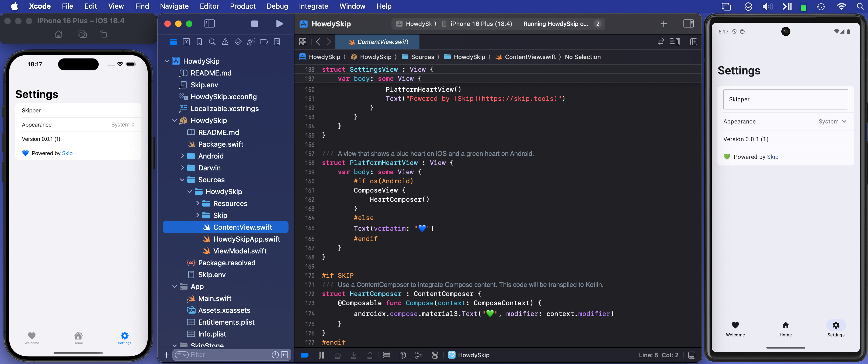Expand the Android folder
Image resolution: width=868 pixels, height=364 pixels.
coord(182,156)
